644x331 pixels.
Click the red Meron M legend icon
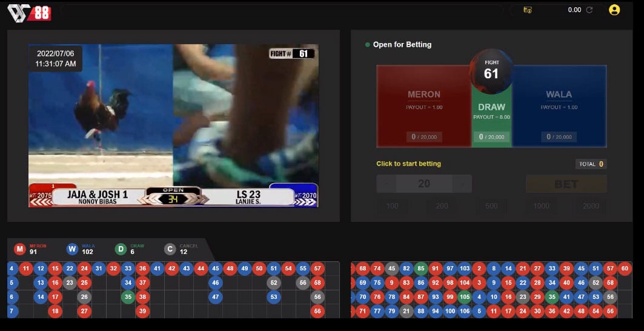(20, 249)
